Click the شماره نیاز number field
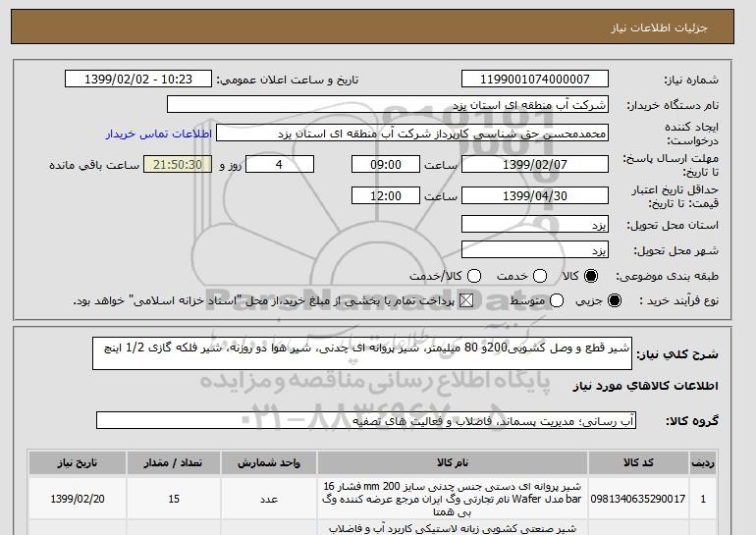 535,80
